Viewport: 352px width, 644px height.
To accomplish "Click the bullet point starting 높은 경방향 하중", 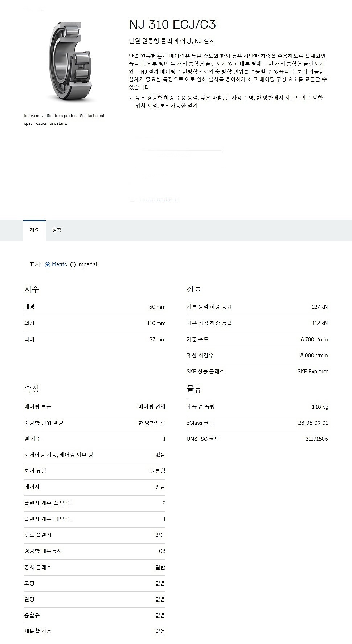I will 229,102.
